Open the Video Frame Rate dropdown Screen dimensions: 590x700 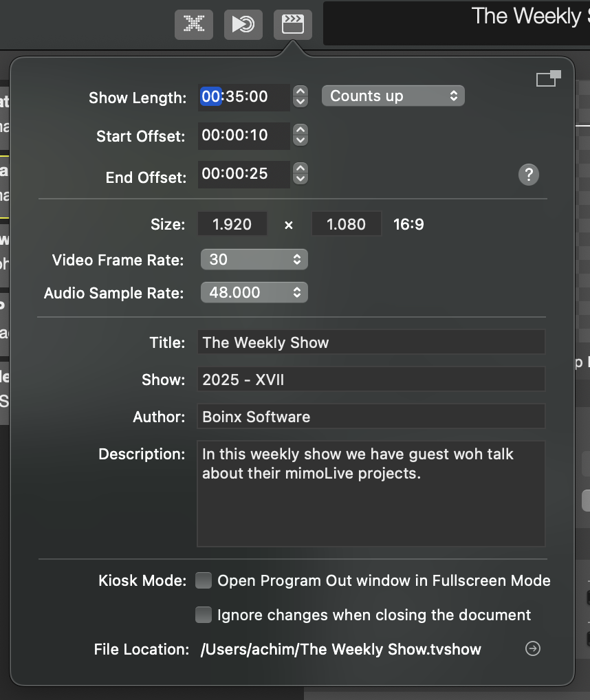pyautogui.click(x=254, y=259)
